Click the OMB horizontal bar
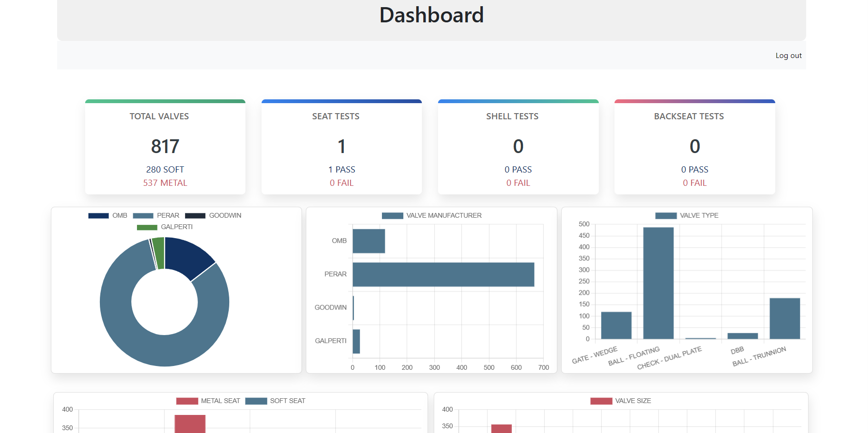 coord(369,241)
